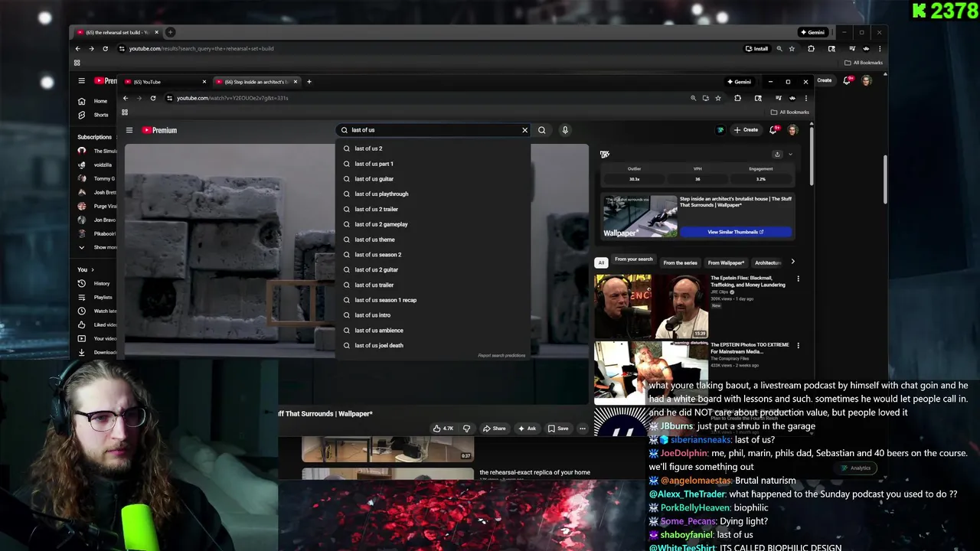The width and height of the screenshot is (980, 551).
Task: Go to YouTube Premium home via the logo
Action: [159, 130]
